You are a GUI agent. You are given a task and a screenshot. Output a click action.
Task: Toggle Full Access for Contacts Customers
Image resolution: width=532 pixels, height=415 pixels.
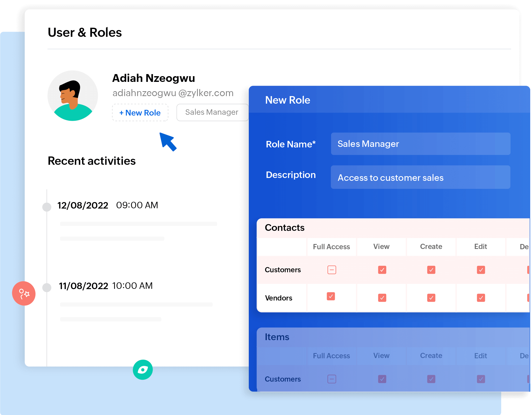click(x=332, y=270)
